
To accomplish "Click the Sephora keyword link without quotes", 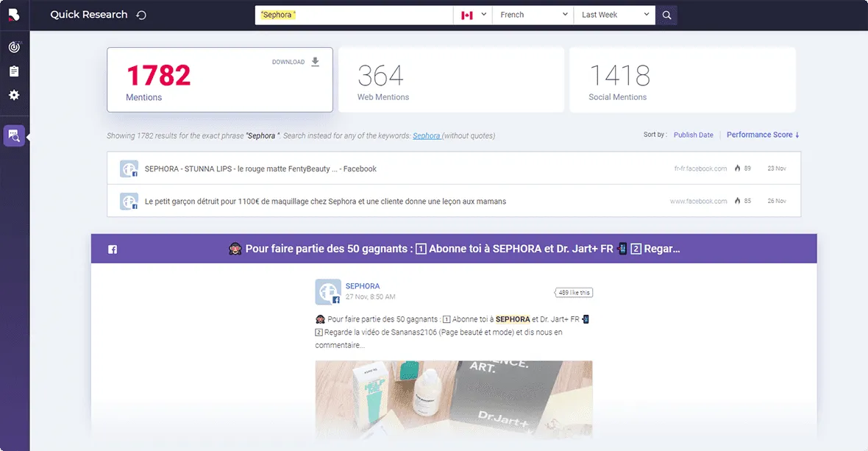I will click(427, 136).
